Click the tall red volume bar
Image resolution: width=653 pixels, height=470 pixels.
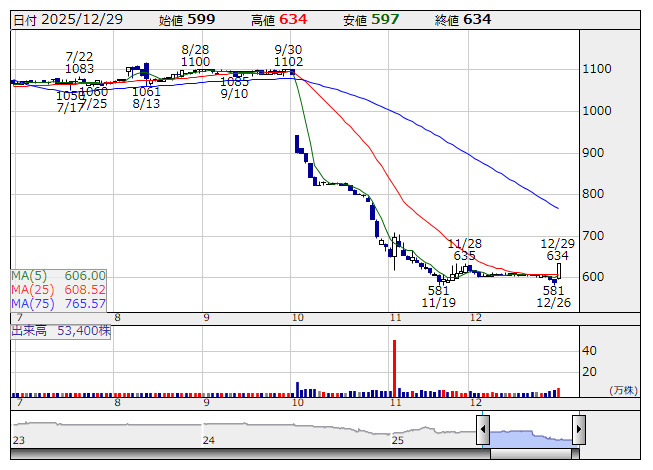point(395,366)
